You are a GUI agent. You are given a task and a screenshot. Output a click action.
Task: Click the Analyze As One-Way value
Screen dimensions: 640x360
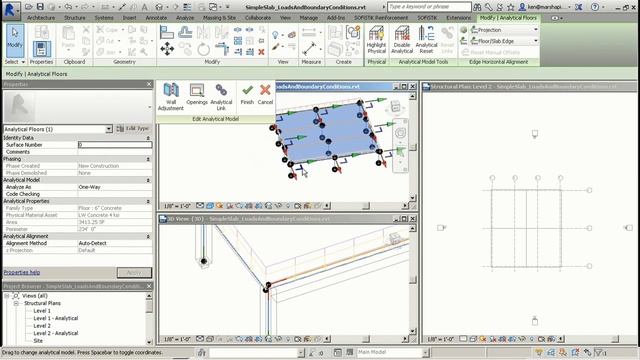[x=115, y=187]
